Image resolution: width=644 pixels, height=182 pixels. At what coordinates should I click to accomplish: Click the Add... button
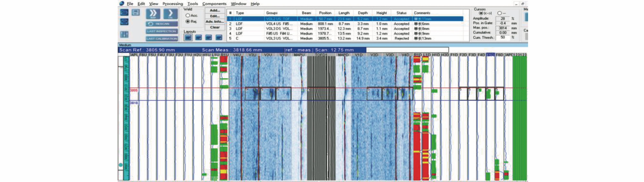tap(215, 10)
